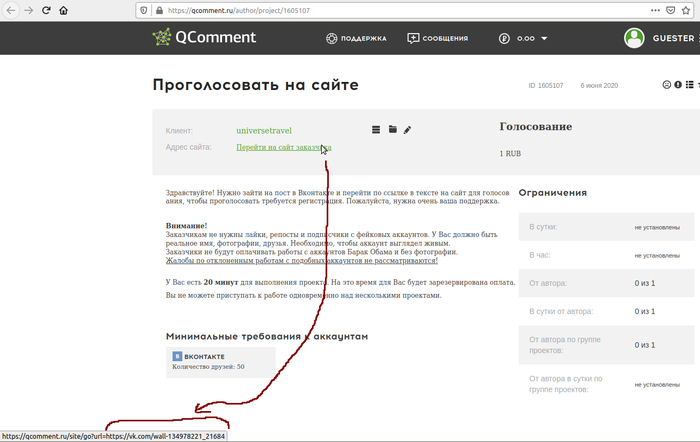Click the 'ID 1605107' text
Image resolution: width=700 pixels, height=442 pixels.
coord(546,85)
